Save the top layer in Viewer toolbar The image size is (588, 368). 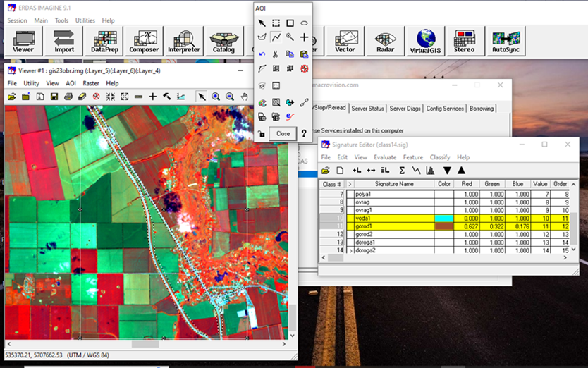click(x=54, y=97)
